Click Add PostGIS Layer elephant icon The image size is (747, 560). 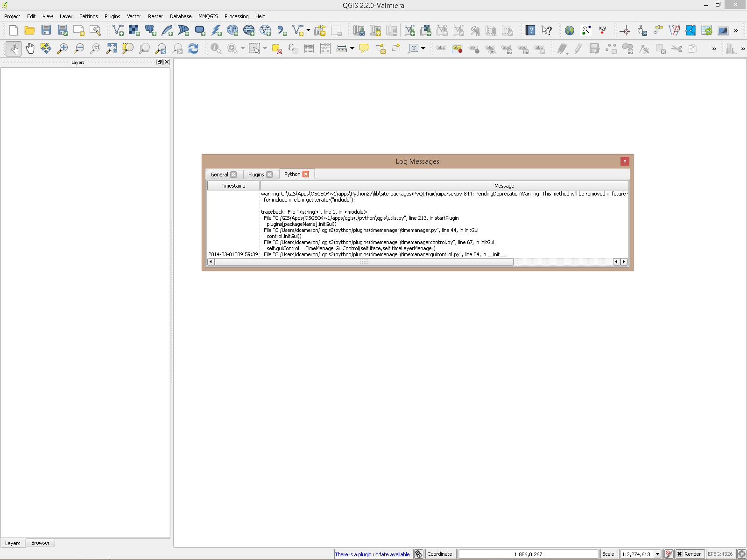click(x=151, y=31)
